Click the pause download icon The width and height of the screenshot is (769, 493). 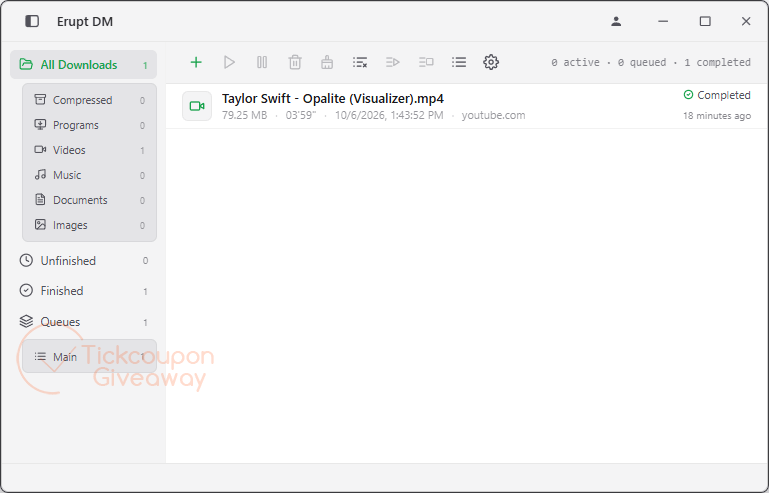262,62
